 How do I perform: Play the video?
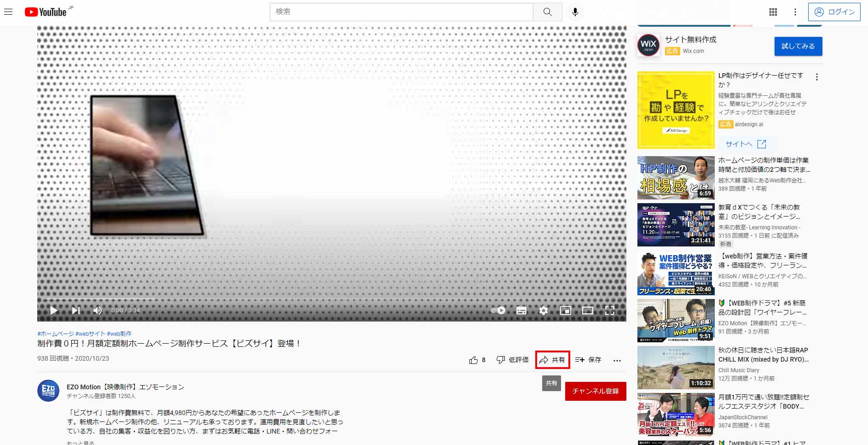tap(54, 310)
